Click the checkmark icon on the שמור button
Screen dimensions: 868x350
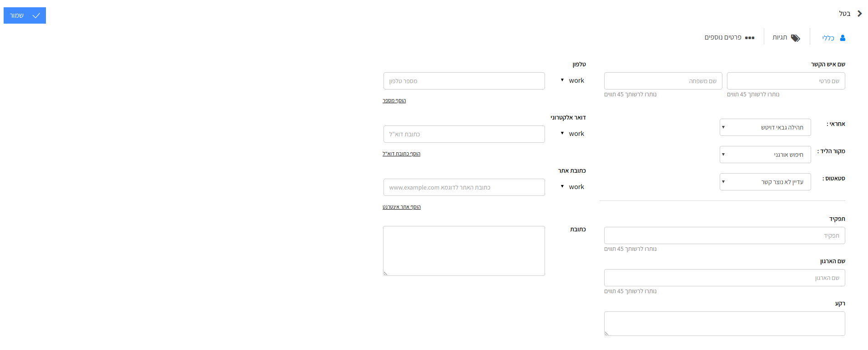point(36,15)
